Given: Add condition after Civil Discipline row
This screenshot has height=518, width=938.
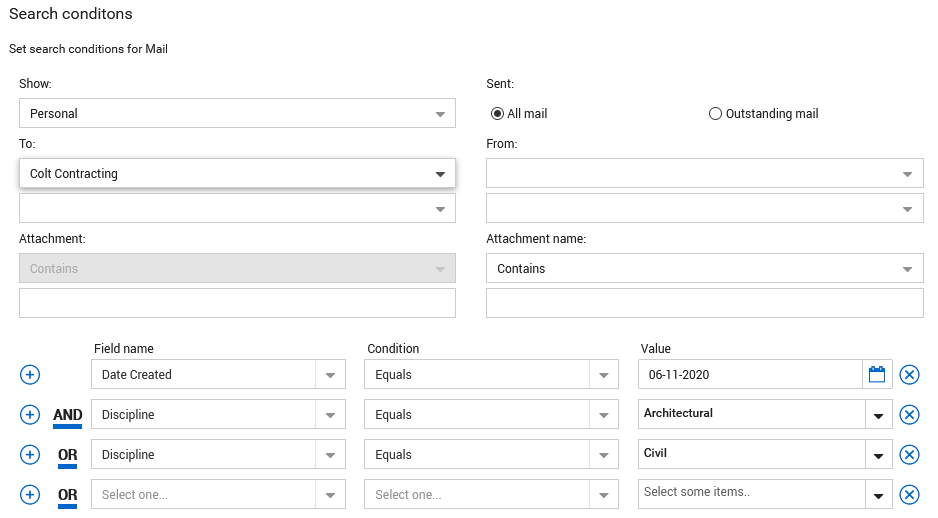Looking at the screenshot, I should [30, 455].
